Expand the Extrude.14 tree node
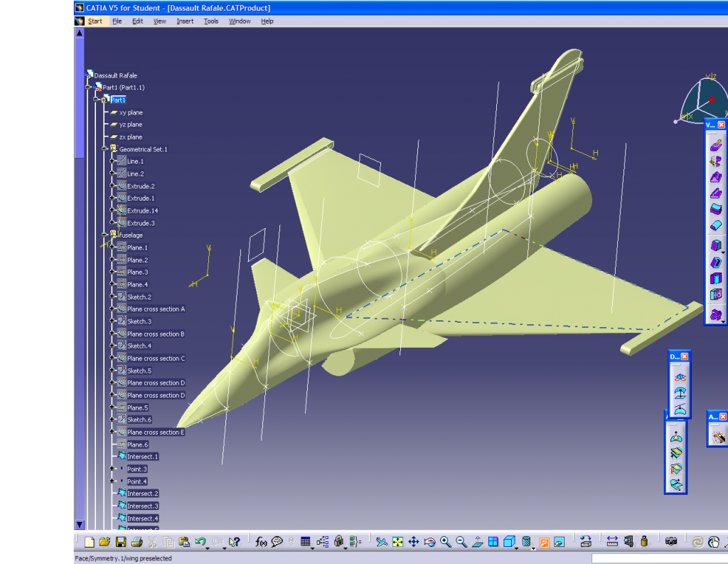This screenshot has height=564, width=728. 112,211
